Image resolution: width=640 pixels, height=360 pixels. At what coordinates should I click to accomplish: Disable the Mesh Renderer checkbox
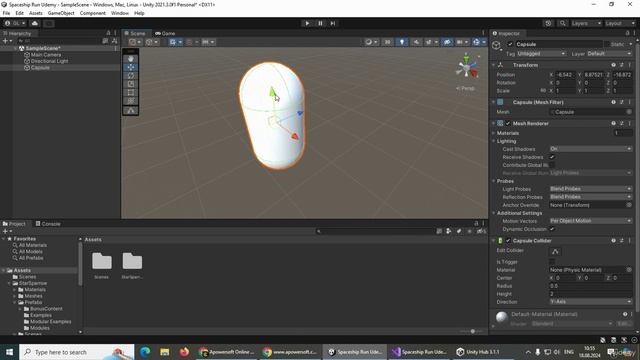pos(508,123)
